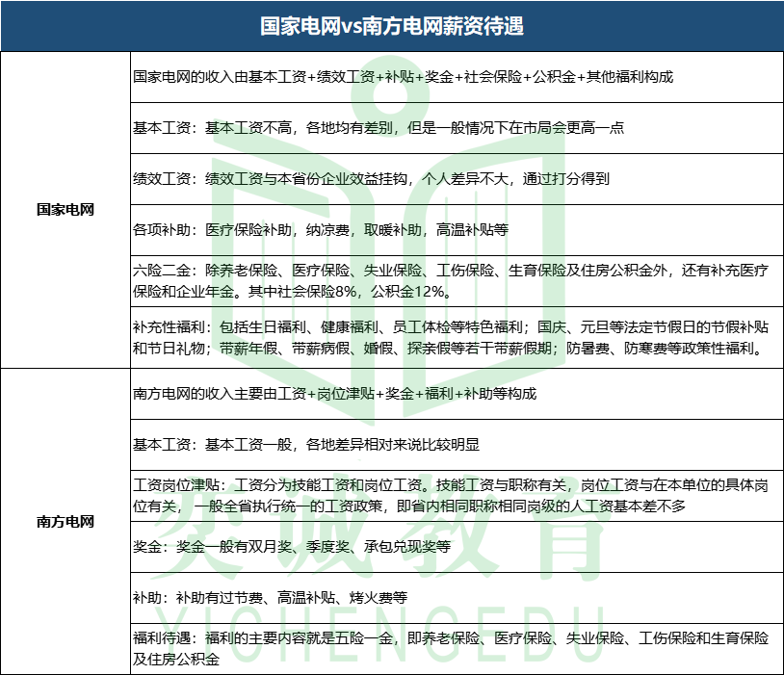Viewport: 784px width, 675px height.
Task: Select the 南方电网 row header cell
Action: coord(65,522)
